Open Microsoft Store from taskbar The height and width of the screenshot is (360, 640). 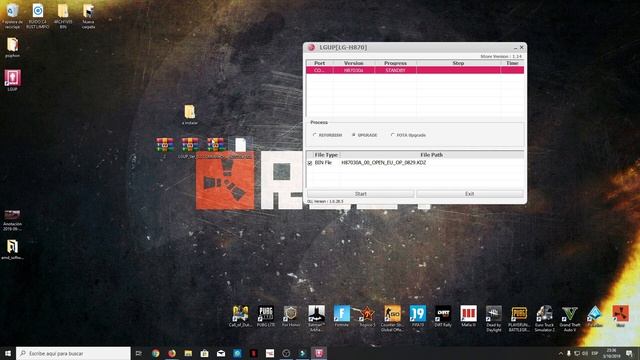[204, 353]
